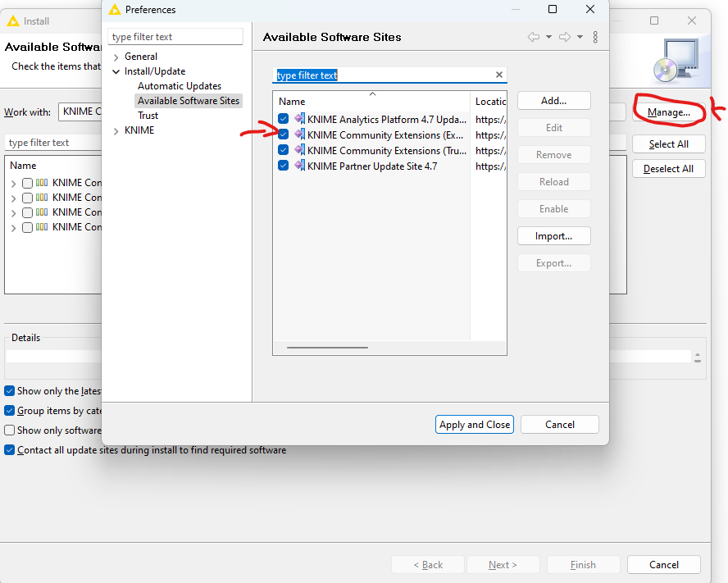Viewport: 728px width, 583px height.
Task: Click Select All in Install window
Action: pyautogui.click(x=669, y=144)
